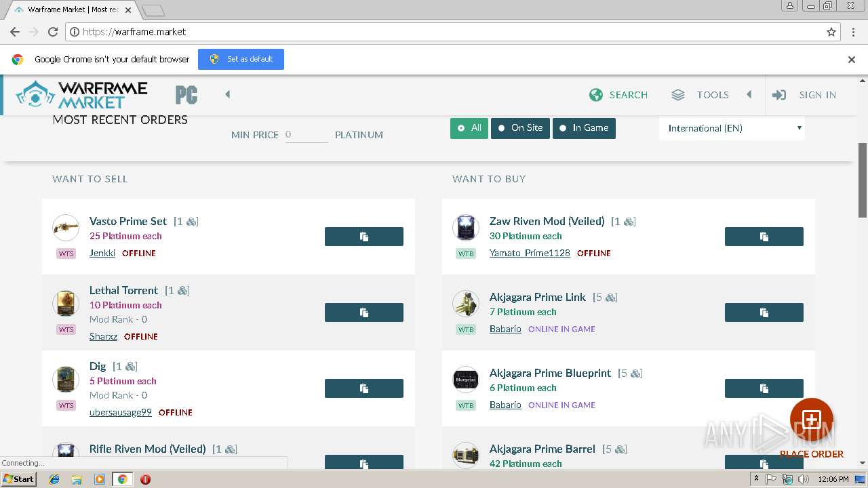The height and width of the screenshot is (488, 868).
Task: Click the volume icon in system tray
Action: click(804, 479)
